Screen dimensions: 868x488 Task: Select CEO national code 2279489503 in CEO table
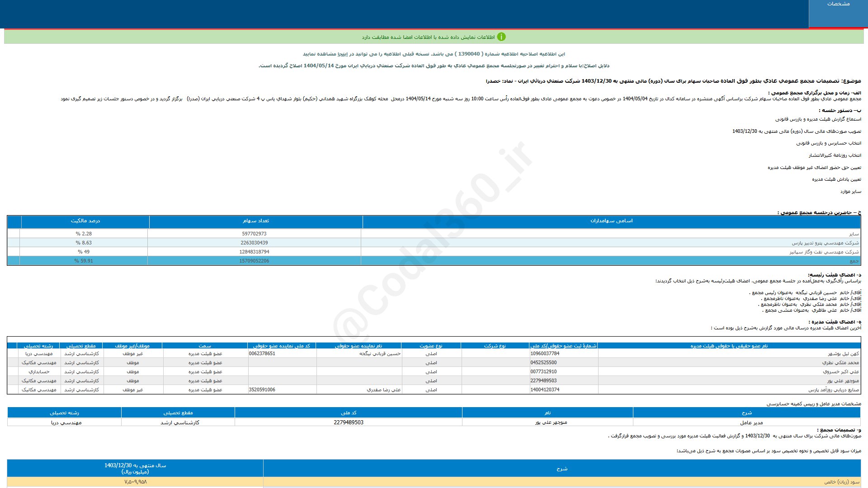coord(349,423)
